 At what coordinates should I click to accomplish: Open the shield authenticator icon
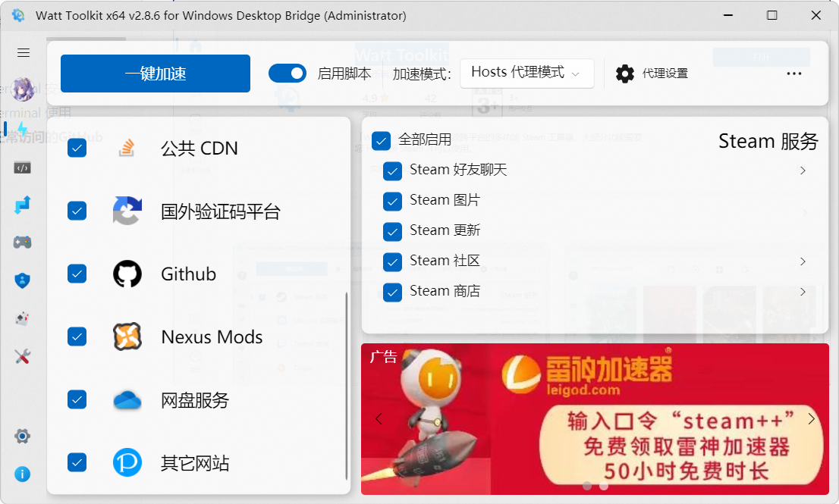tap(22, 280)
